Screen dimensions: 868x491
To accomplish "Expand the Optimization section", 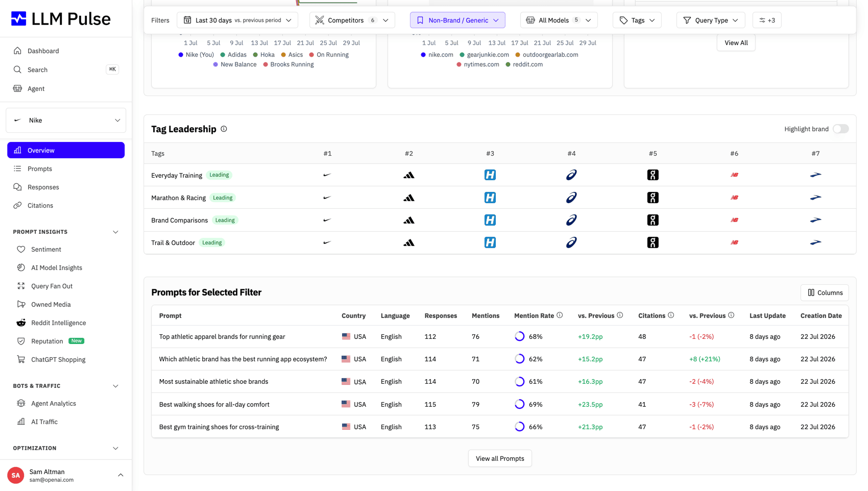I will point(115,448).
